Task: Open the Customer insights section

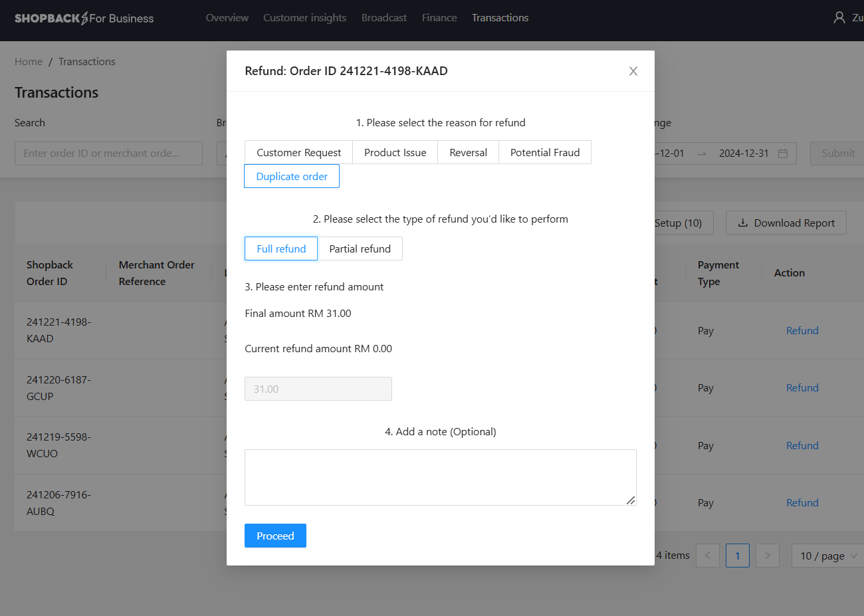Action: click(x=305, y=18)
